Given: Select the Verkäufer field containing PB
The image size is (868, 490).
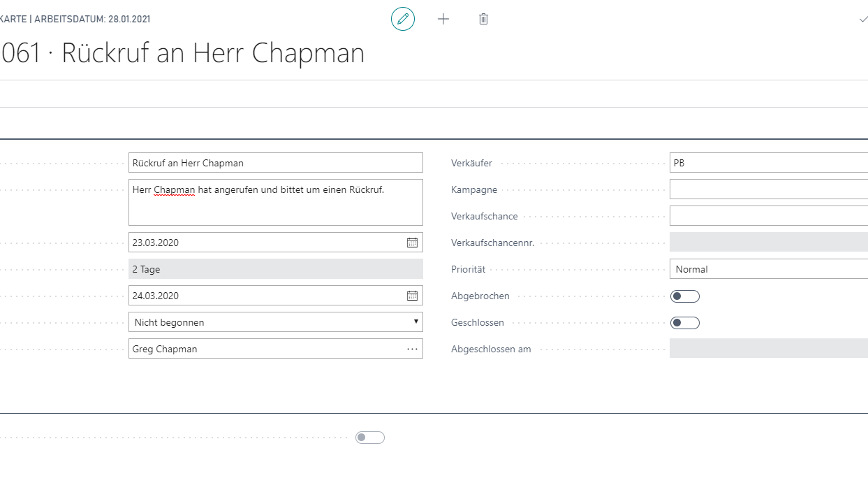Looking at the screenshot, I should pos(768,162).
